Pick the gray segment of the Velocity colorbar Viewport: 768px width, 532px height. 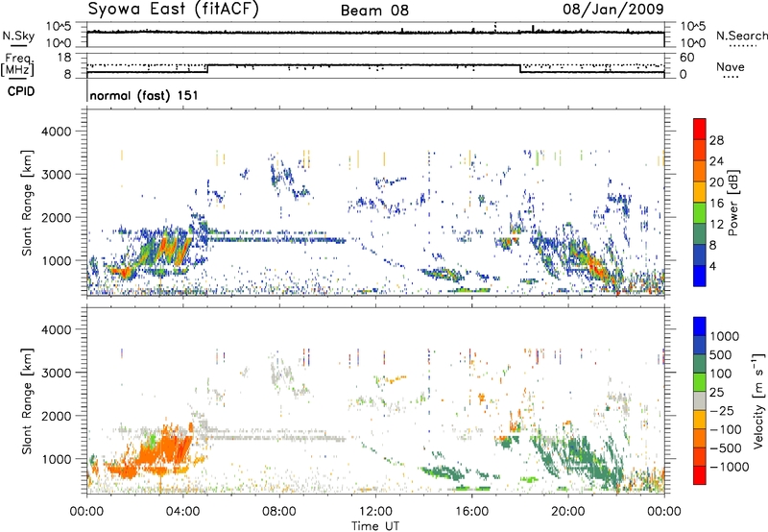point(700,401)
